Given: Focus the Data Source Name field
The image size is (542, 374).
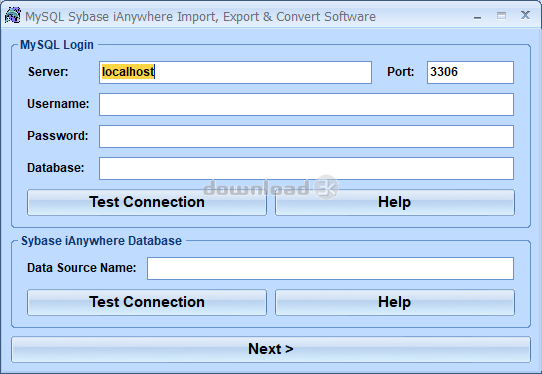Looking at the screenshot, I should point(330,268).
